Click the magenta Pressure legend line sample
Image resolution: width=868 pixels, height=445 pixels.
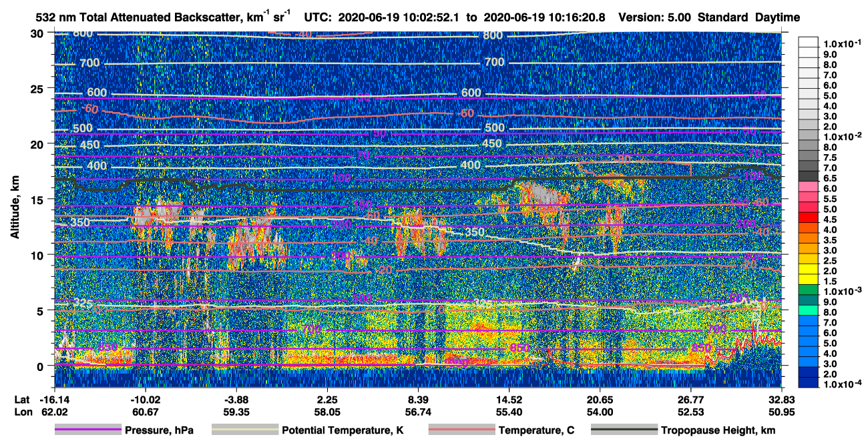[x=87, y=430]
